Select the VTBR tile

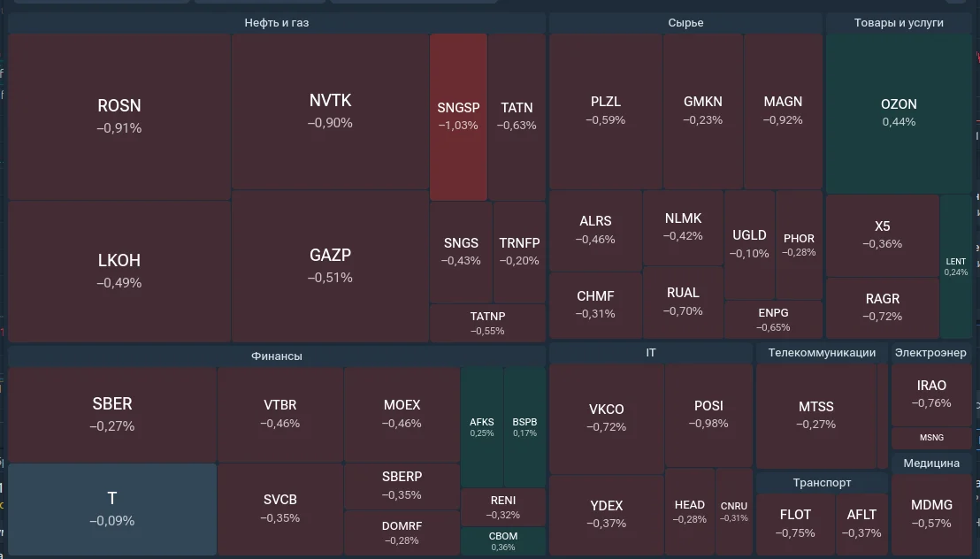[280, 415]
